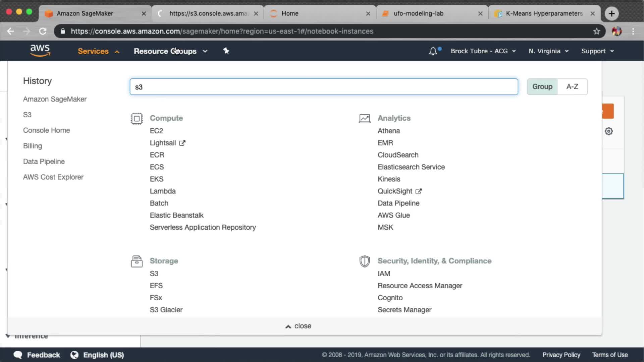Viewport: 644px width, 362px height.
Task: Switch to the ufo-modeling-lab browser tab
Action: [418, 13]
